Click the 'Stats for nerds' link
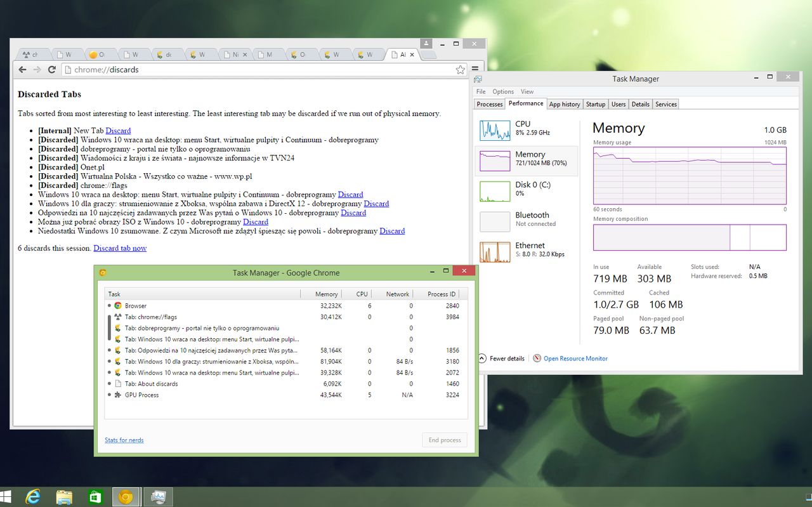Image resolution: width=812 pixels, height=507 pixels. pos(124,440)
